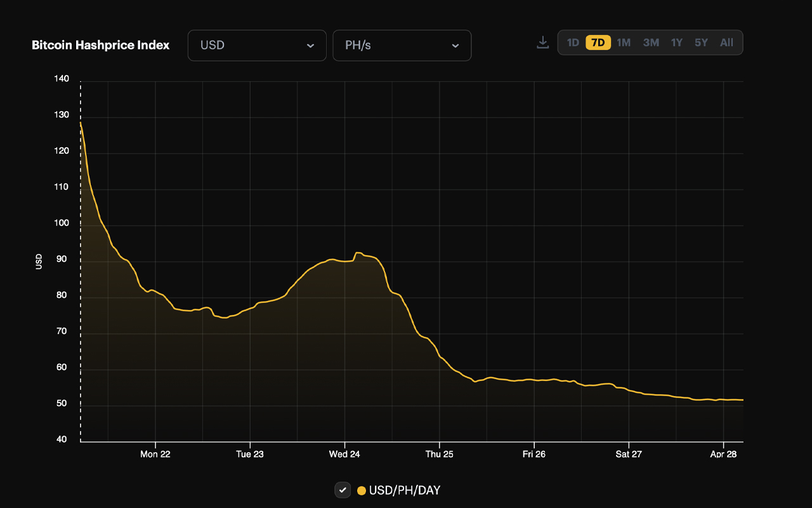
Task: Switch to the 1D time range
Action: [573, 43]
